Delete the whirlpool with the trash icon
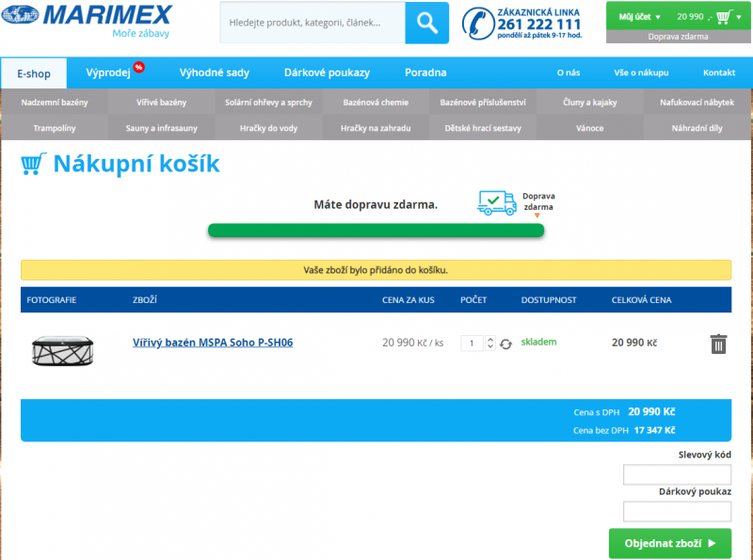The height and width of the screenshot is (560, 753). [x=718, y=344]
